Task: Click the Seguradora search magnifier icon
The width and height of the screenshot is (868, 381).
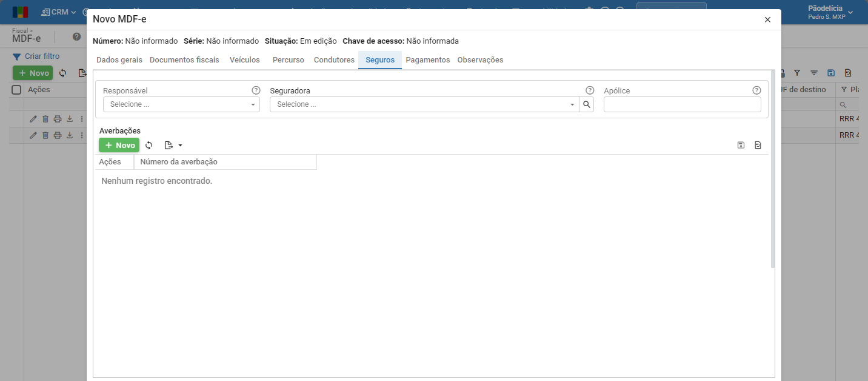Action: point(586,104)
